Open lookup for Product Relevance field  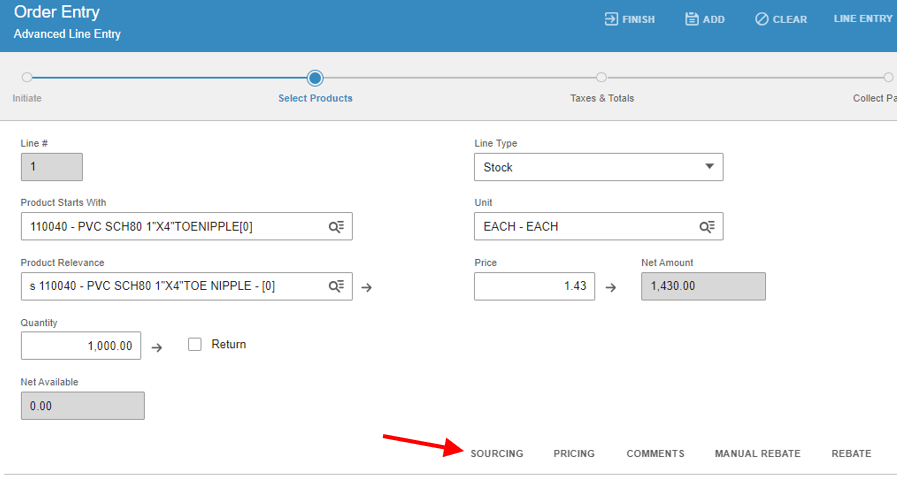pyautogui.click(x=336, y=286)
